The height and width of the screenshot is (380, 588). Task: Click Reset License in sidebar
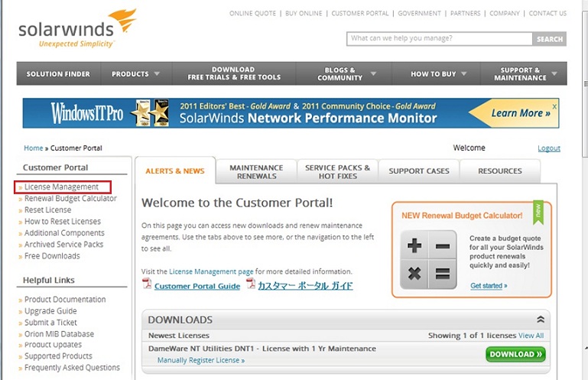(x=47, y=210)
